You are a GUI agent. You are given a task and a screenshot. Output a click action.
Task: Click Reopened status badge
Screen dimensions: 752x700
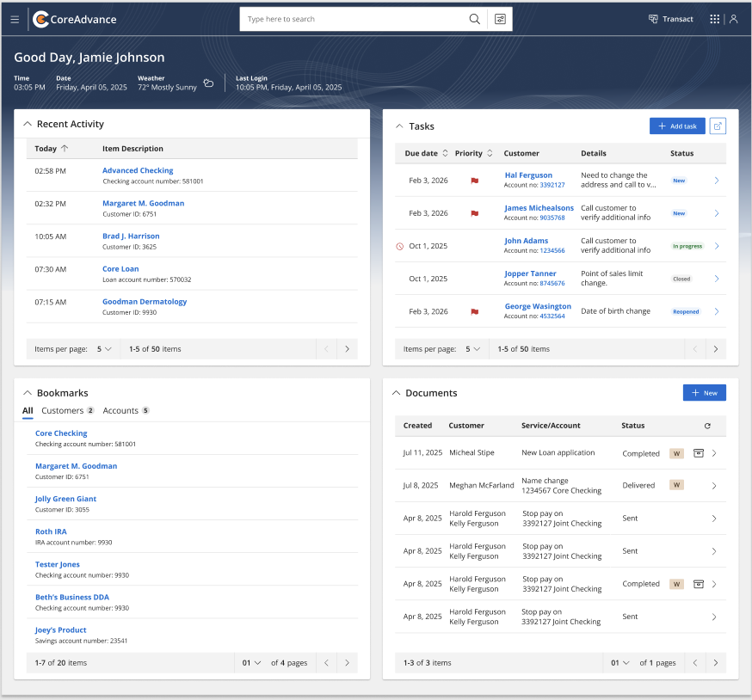(x=686, y=311)
